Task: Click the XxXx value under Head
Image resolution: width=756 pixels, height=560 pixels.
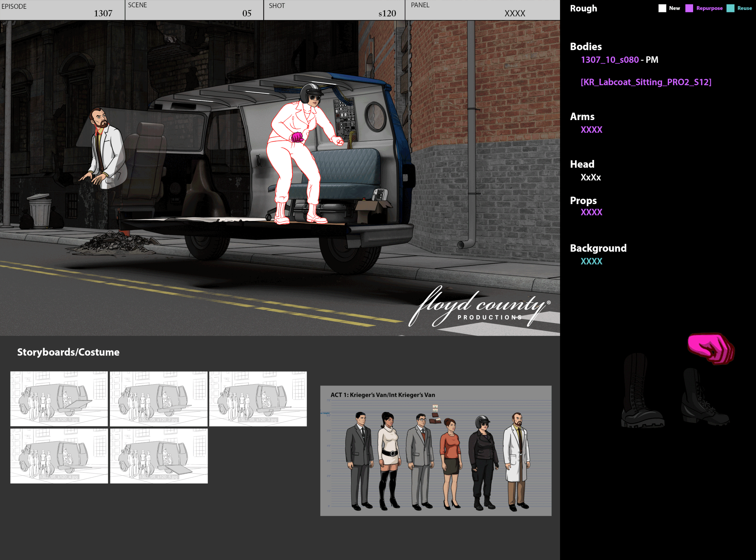Action: pos(591,177)
